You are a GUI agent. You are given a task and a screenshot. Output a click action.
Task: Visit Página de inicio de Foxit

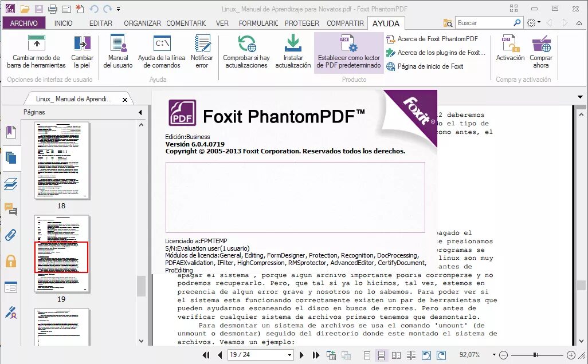pos(425,66)
